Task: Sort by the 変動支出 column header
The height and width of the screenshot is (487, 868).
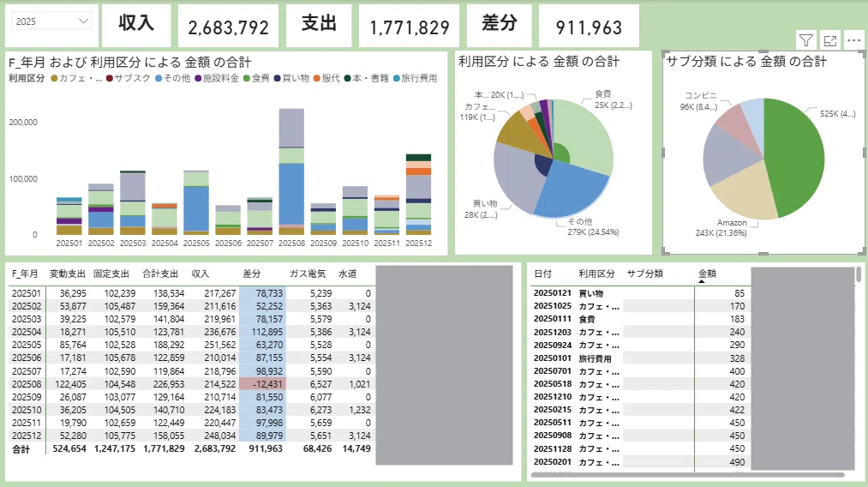Action: click(x=67, y=274)
